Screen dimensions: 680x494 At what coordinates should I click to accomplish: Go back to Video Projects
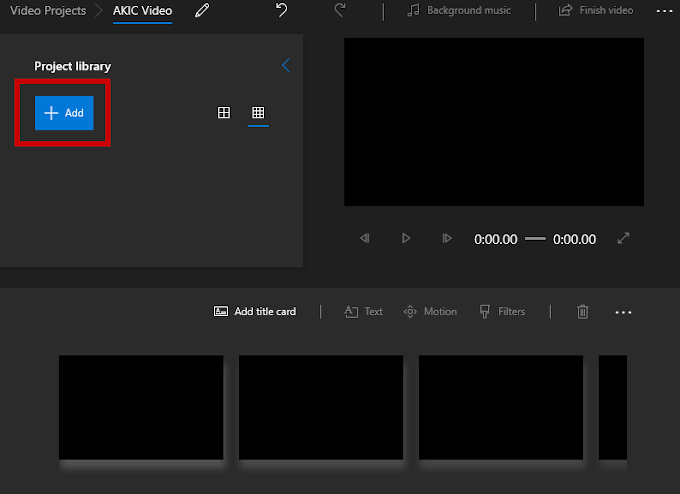[x=48, y=11]
